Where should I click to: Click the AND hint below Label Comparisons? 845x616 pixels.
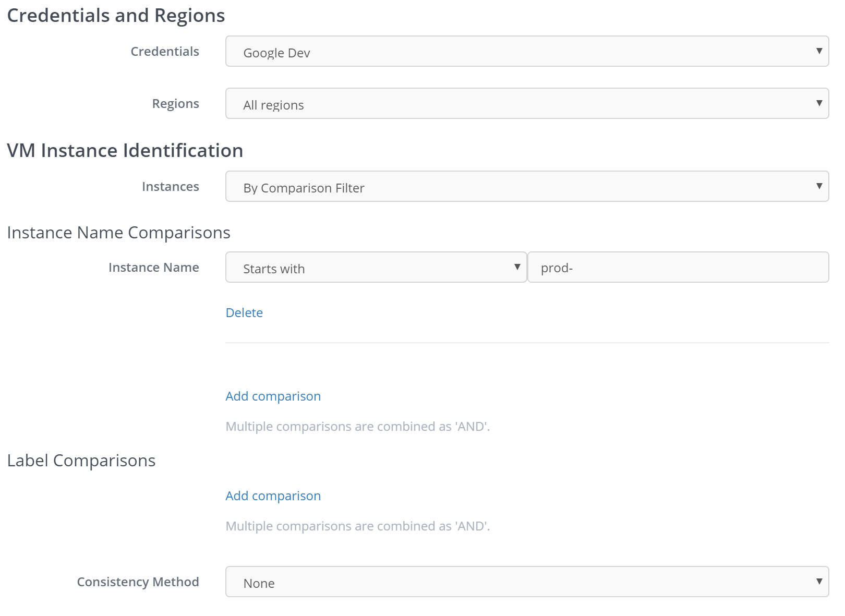click(358, 526)
